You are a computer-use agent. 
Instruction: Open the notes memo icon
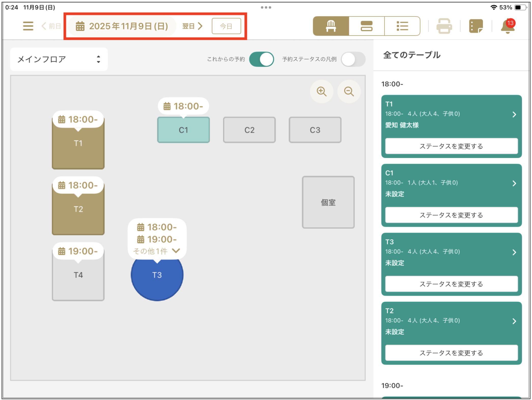[x=476, y=26]
